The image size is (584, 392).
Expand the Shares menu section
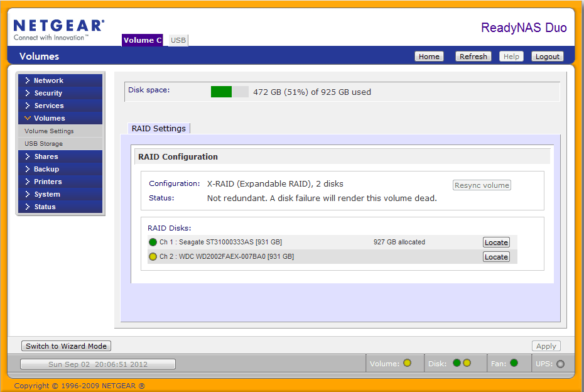(x=60, y=156)
